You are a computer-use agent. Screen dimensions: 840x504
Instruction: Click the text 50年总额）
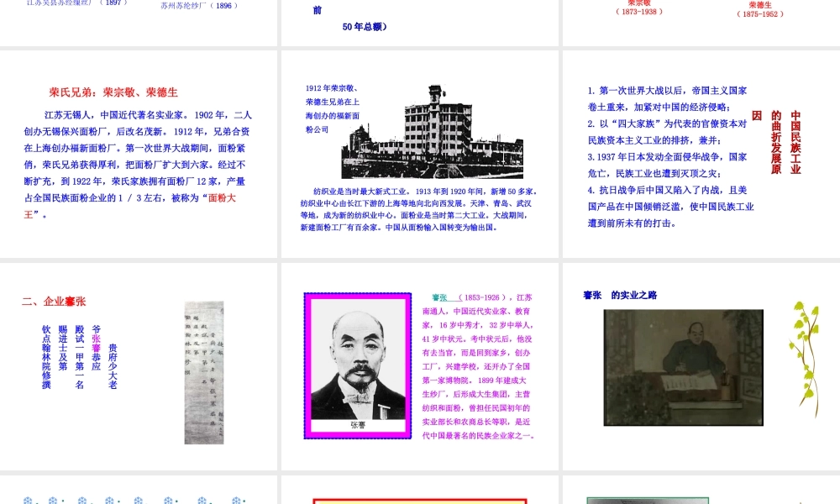[x=365, y=27]
